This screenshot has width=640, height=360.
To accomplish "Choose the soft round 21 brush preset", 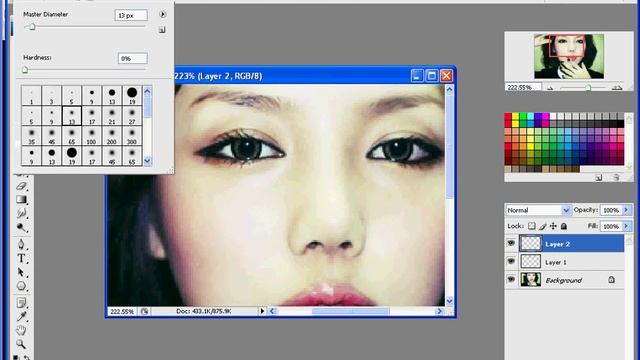I will coord(112,116).
